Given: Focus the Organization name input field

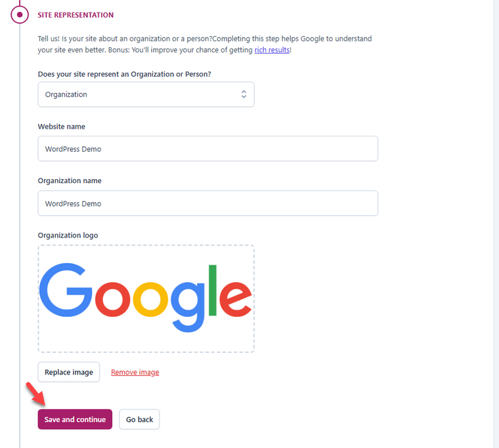Looking at the screenshot, I should coord(208,203).
